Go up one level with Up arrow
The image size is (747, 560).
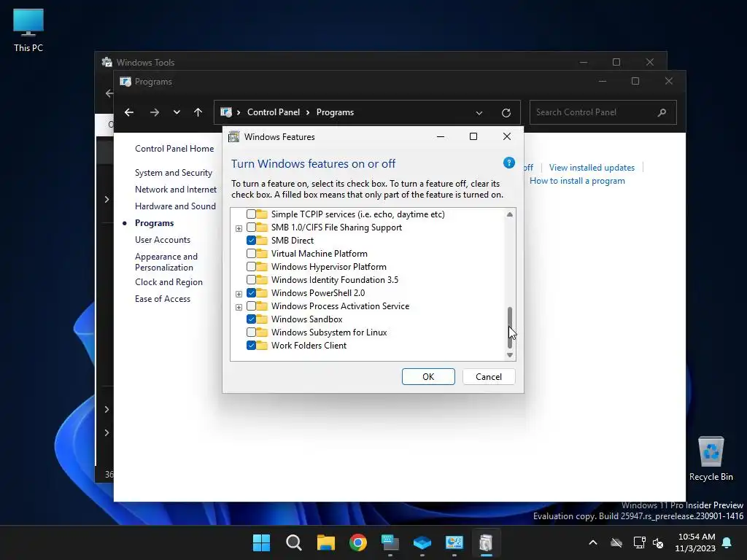(x=198, y=112)
